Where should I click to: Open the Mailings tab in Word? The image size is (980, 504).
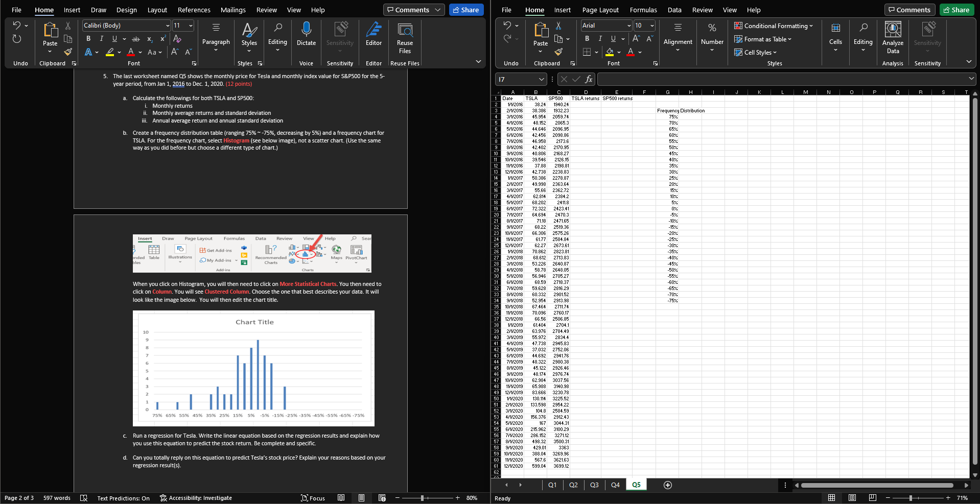pos(233,10)
